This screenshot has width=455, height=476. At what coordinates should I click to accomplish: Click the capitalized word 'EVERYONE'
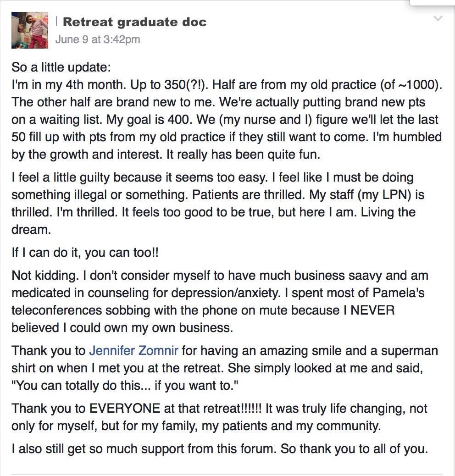pos(124,409)
